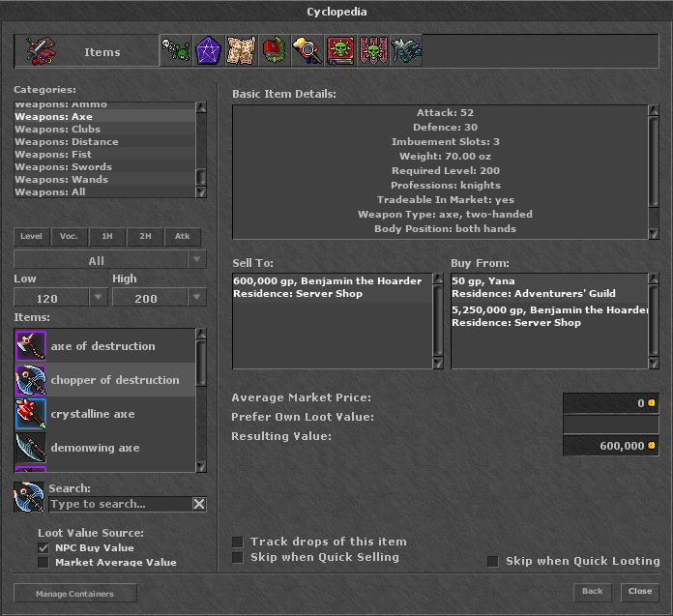Toggle the Level filter button
This screenshot has width=673, height=616.
(x=32, y=236)
